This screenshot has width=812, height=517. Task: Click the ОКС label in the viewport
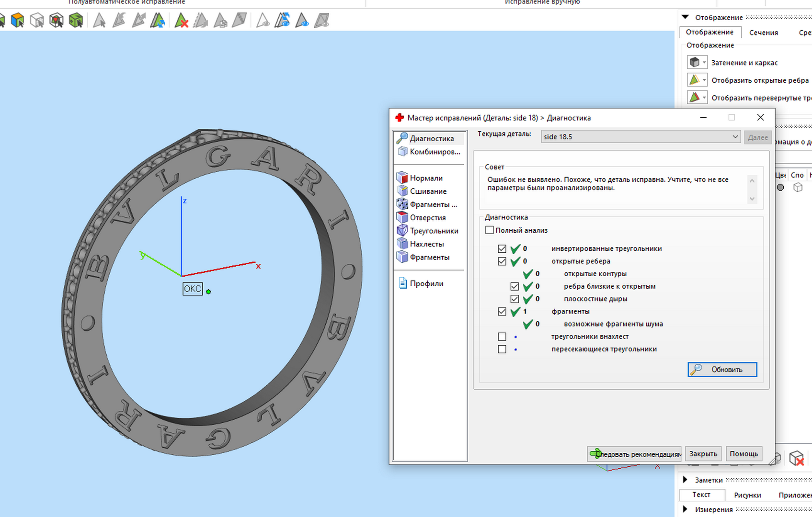193,289
